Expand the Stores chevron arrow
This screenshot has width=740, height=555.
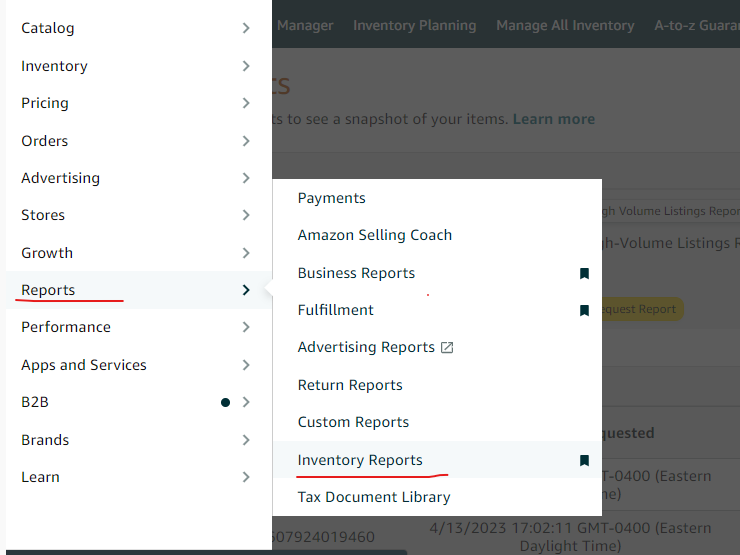(246, 215)
